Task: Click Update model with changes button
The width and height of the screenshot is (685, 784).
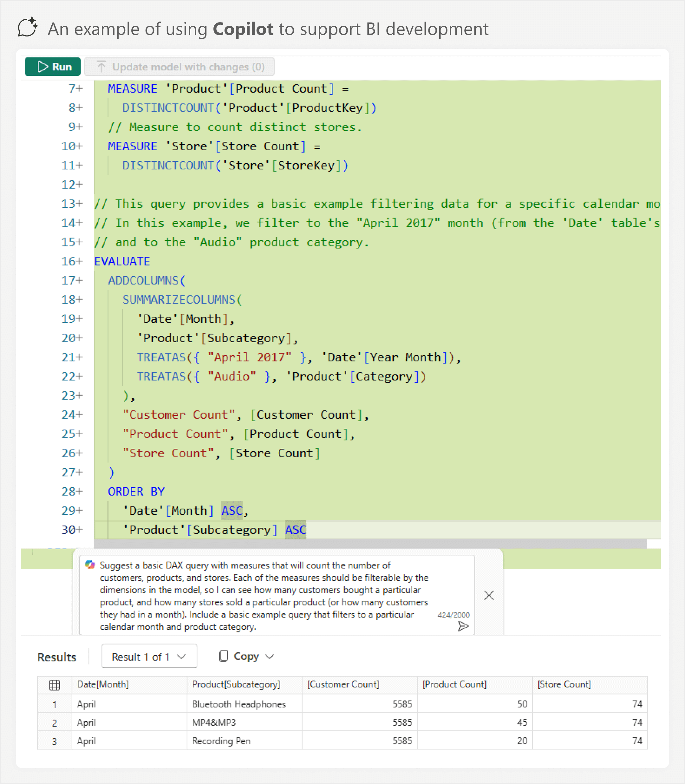Action: pos(179,67)
